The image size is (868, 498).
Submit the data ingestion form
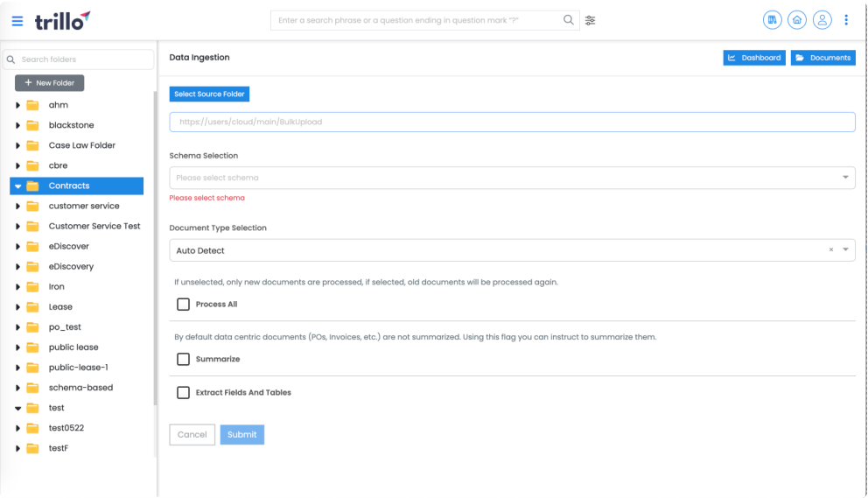tap(241, 435)
